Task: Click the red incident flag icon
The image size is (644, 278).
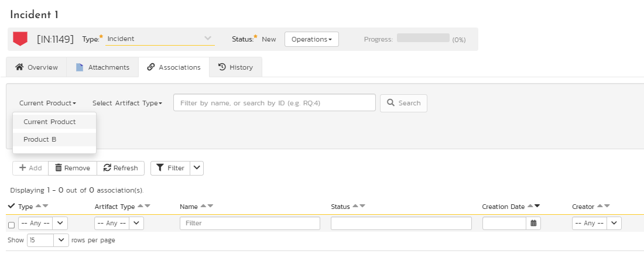Action: coord(20,39)
